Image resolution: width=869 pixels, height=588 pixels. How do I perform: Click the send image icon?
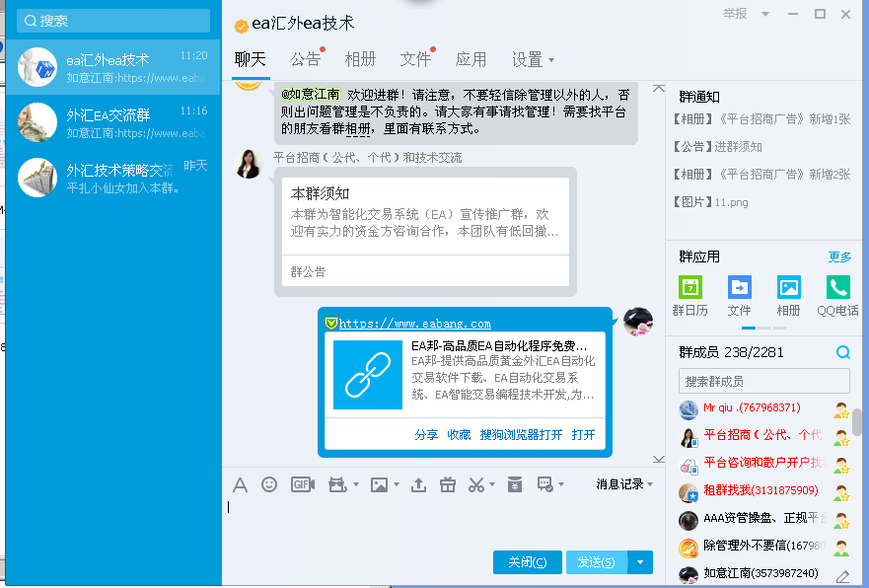380,485
